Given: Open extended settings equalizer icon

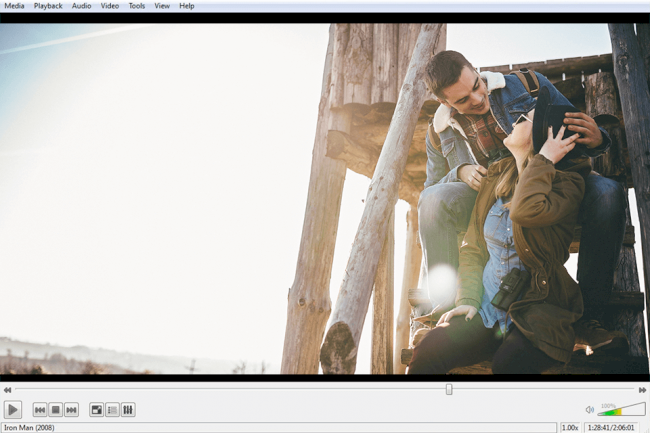Looking at the screenshot, I should click(128, 409).
